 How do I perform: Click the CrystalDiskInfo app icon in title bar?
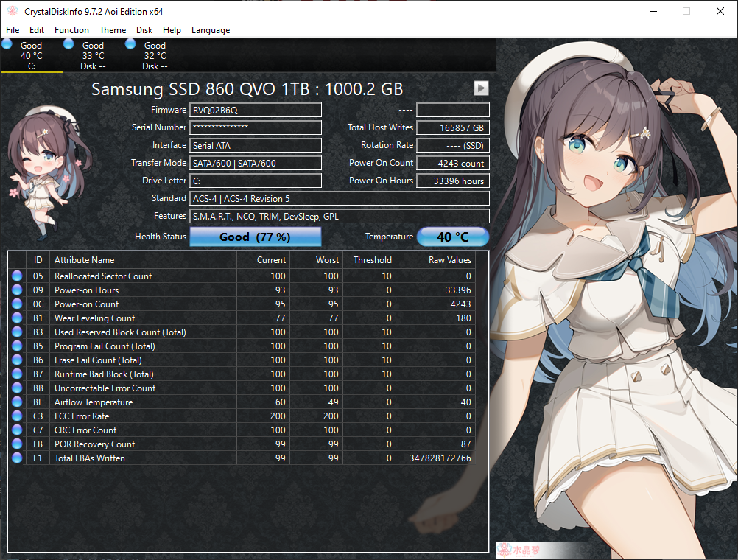click(13, 11)
